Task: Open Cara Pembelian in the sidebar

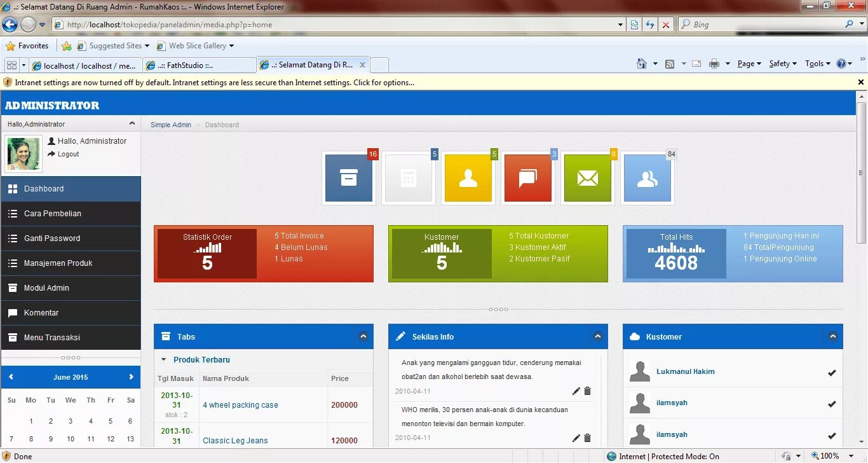Action: [x=71, y=214]
